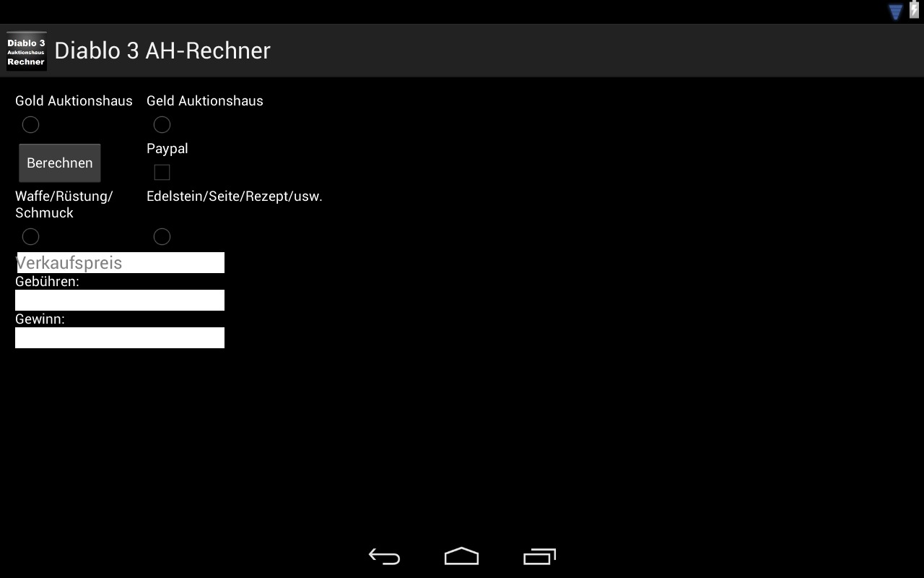The width and height of the screenshot is (924, 578).
Task: Focus the Verkaufspreis input field
Action: [x=120, y=262]
